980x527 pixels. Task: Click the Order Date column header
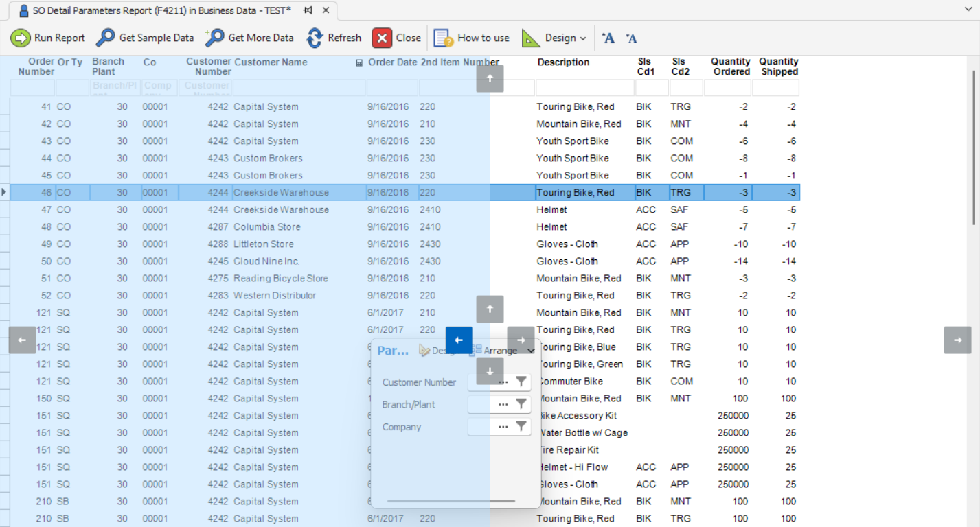pos(392,62)
